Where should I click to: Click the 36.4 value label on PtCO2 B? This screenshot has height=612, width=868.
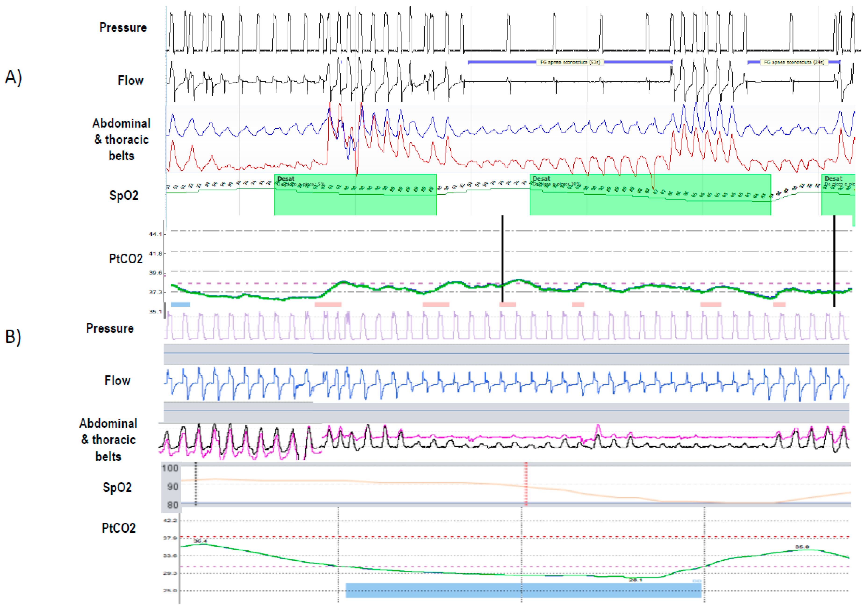[200, 541]
